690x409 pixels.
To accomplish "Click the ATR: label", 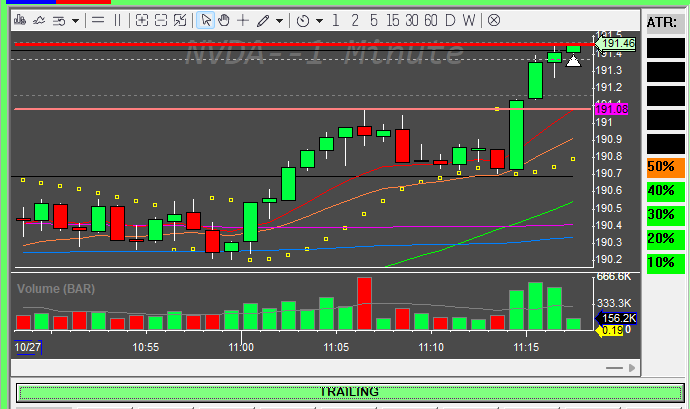I will (x=662, y=22).
